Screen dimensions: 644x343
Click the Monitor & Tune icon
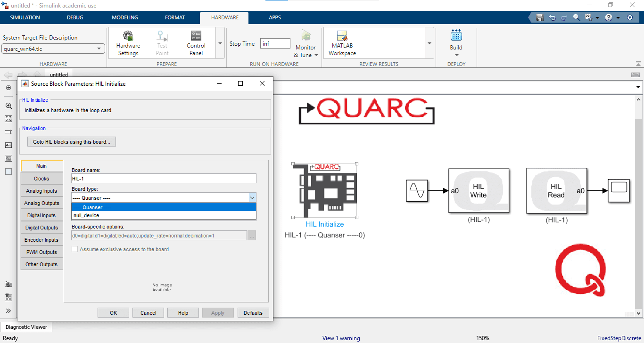click(x=305, y=36)
